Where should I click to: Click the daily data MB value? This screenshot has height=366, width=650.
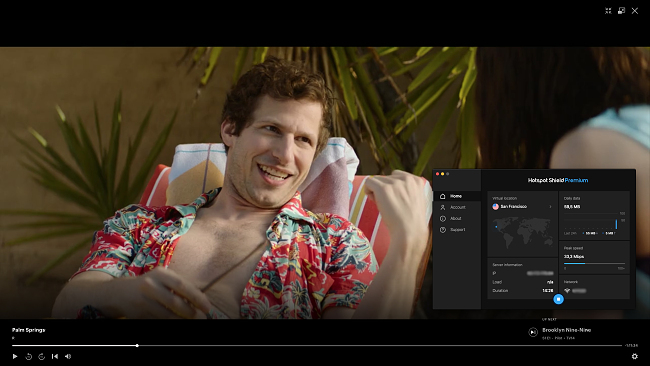[572, 206]
